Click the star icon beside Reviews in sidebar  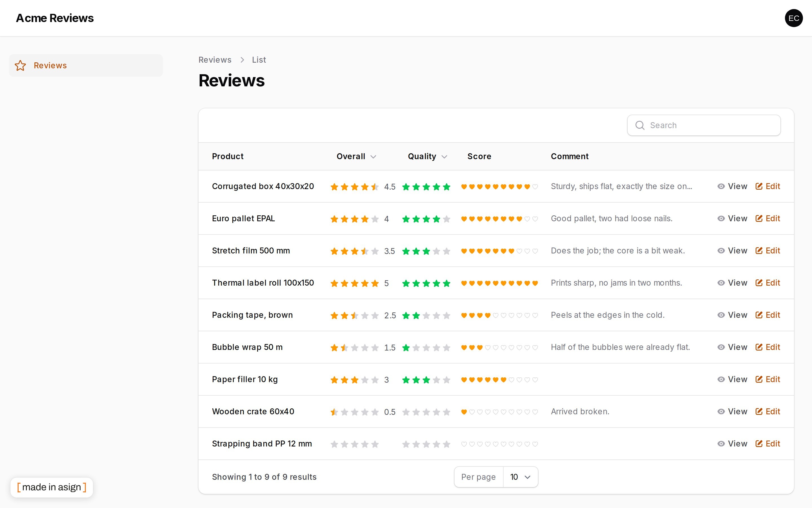(x=20, y=65)
